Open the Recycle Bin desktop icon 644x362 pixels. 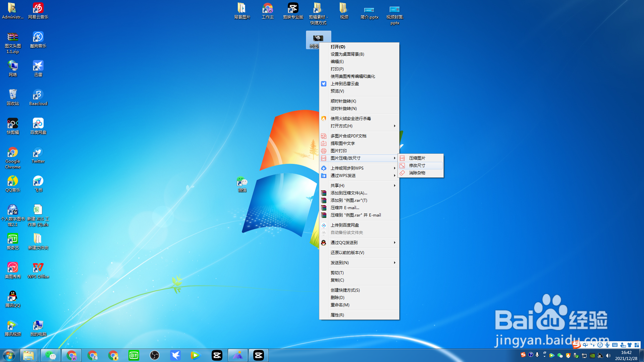(12, 97)
